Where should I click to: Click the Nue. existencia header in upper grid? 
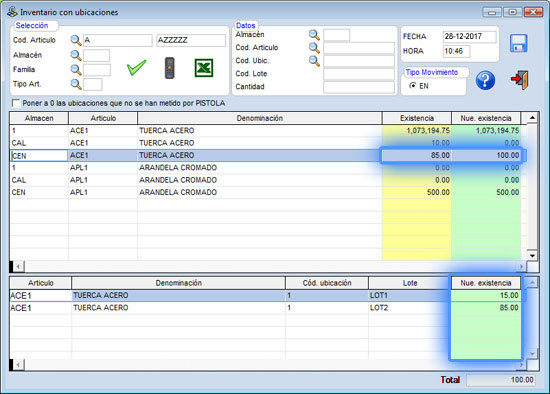486,118
